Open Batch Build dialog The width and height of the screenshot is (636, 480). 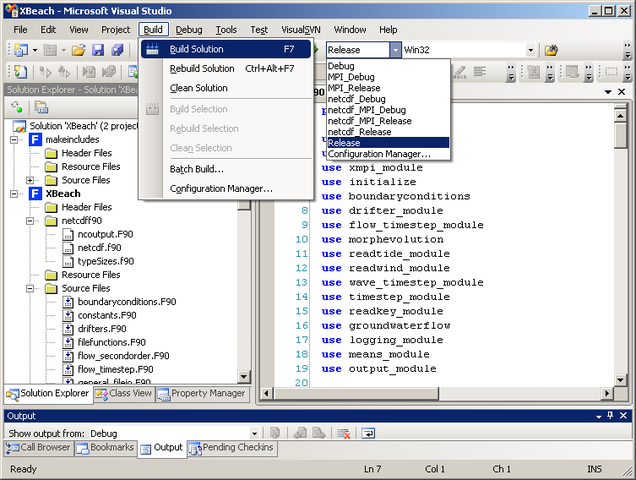point(226,169)
